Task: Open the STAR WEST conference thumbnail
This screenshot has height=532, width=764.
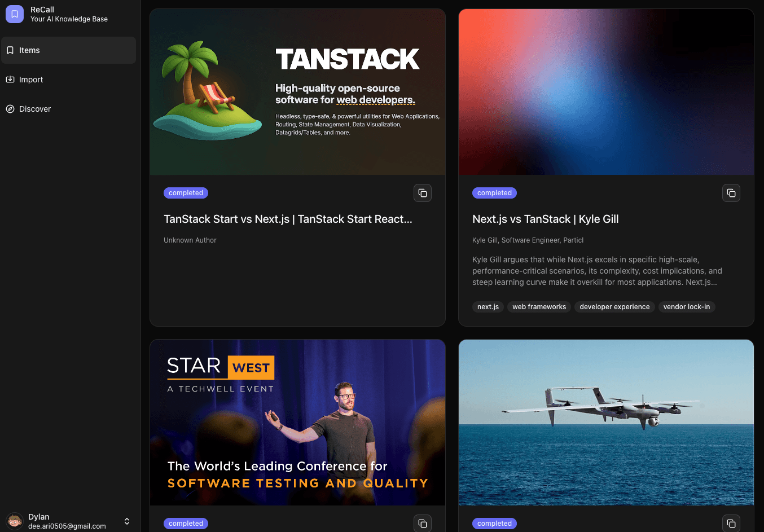Action: tap(297, 421)
